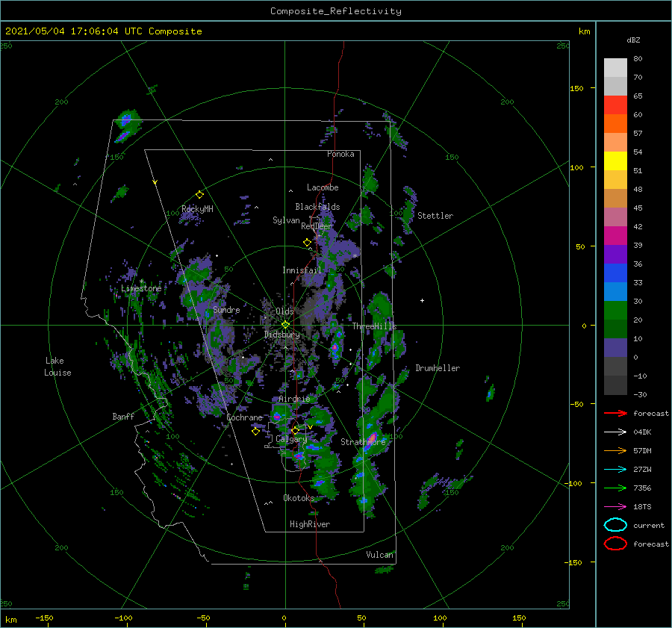Select the white 04DK arrow icon
672x628 pixels.
(615, 432)
